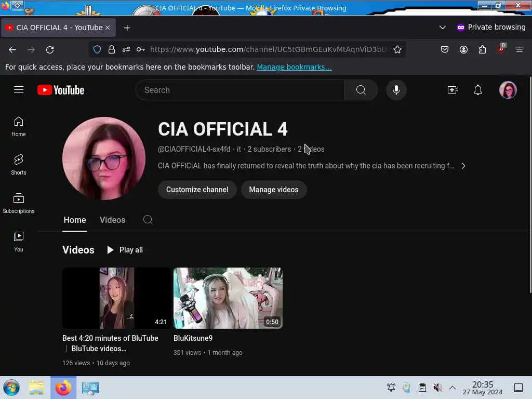Click the 126 views text
The image size is (532, 399).
(x=76, y=363)
